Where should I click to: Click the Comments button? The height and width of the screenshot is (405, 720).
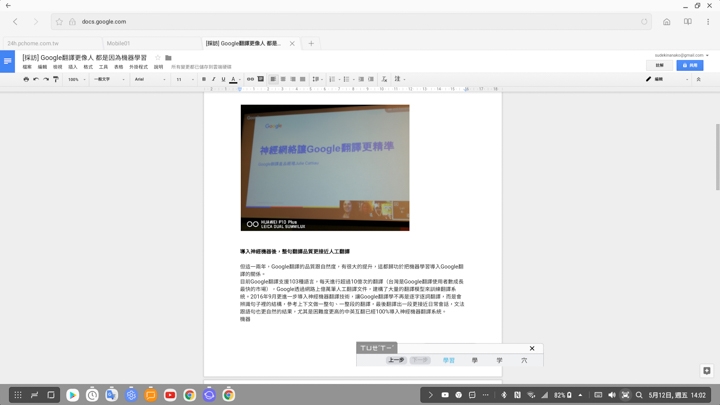point(659,65)
